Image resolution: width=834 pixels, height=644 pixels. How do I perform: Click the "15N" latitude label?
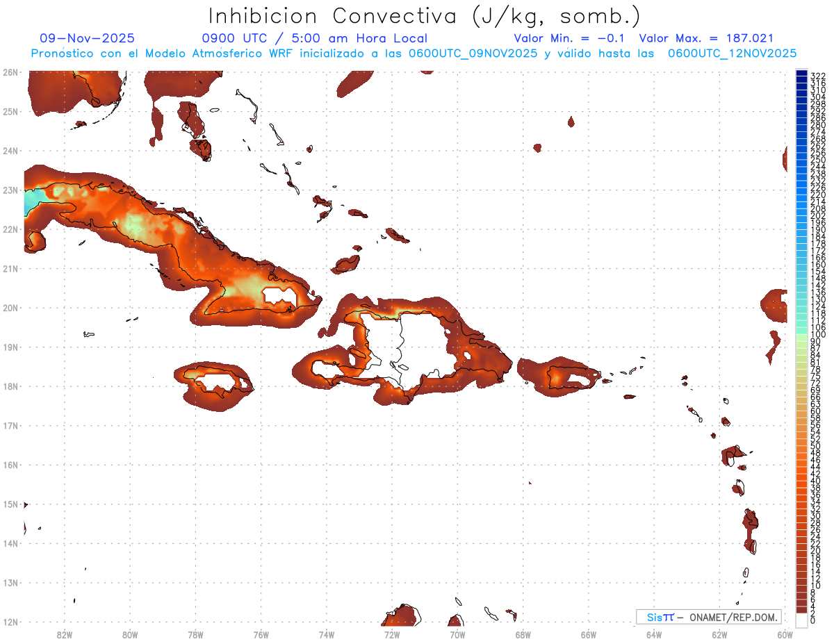coord(10,504)
